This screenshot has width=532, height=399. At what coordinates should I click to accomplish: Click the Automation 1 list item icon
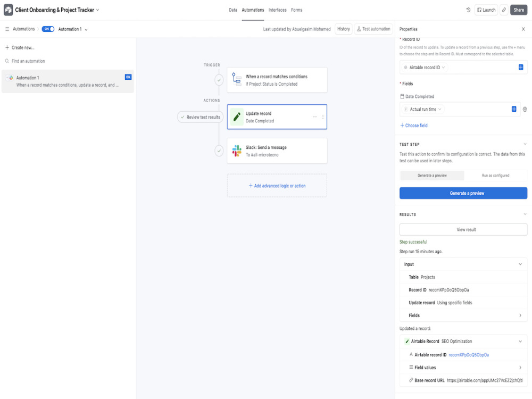[x=10, y=78]
